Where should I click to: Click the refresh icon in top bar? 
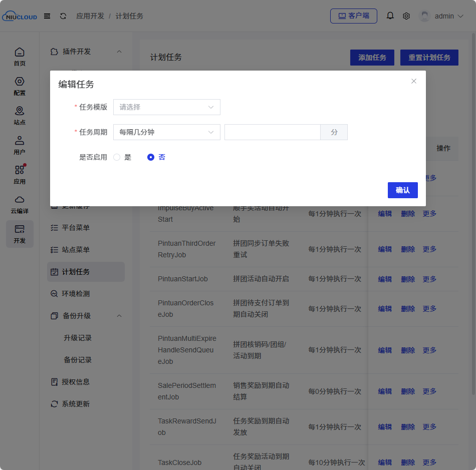point(63,16)
